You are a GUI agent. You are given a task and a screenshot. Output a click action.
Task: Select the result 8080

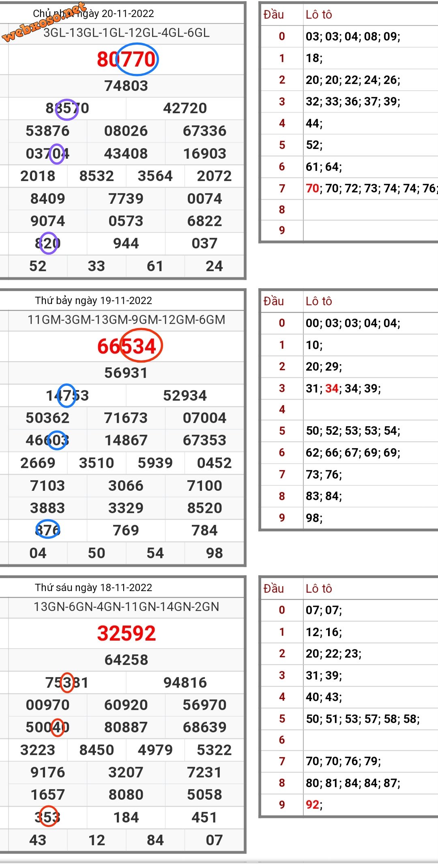[126, 795]
